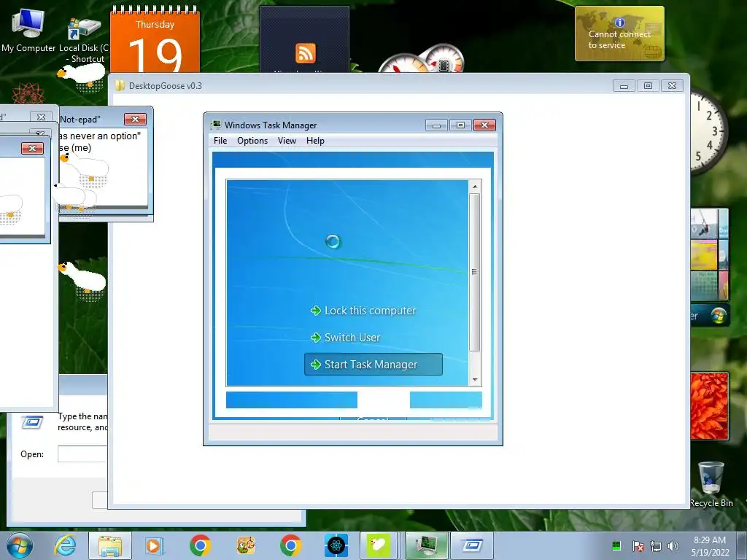Click 'Lock this computer' option
747x560 pixels.
370,311
